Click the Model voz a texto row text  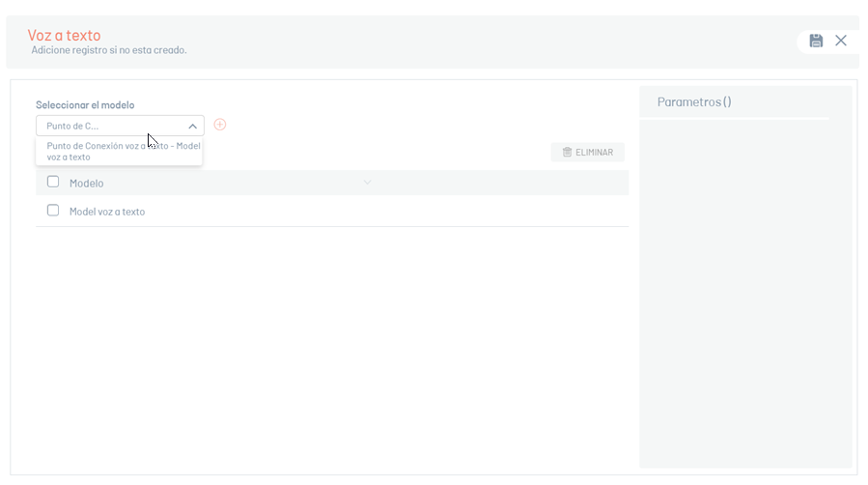pyautogui.click(x=107, y=212)
